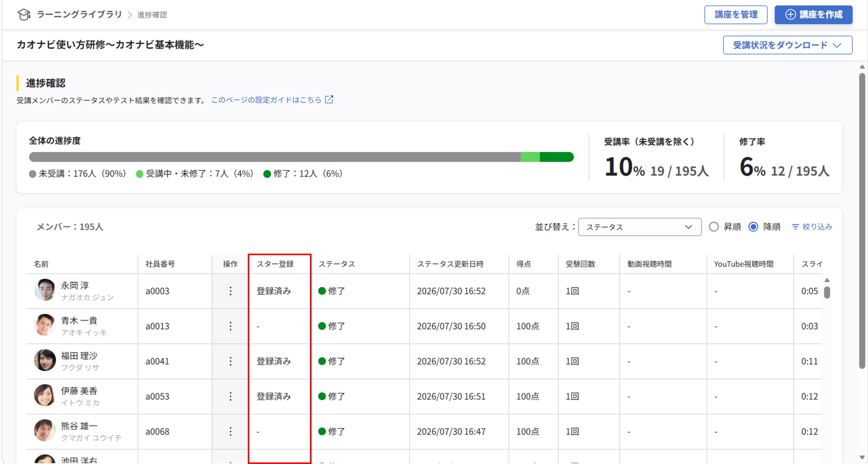Viewport: 868px width, 464px height.
Task: Click the ステータス更新日時 column header
Action: click(450, 264)
